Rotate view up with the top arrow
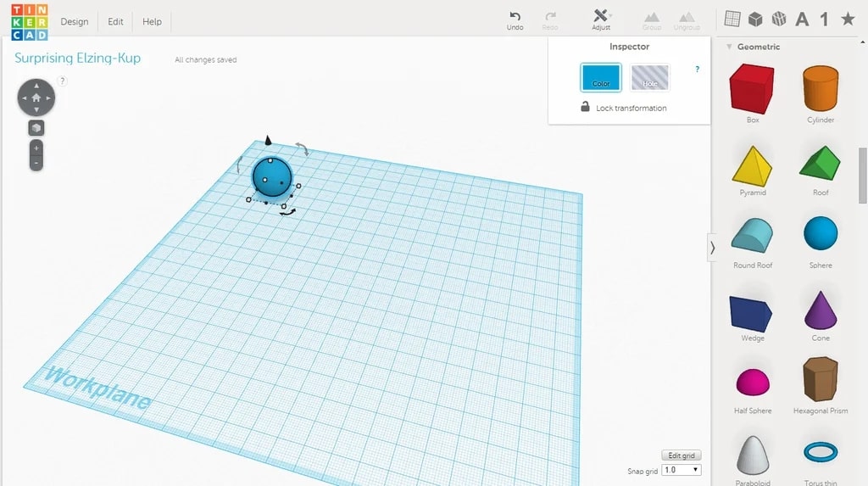Viewport: 868px width, 486px height. click(x=36, y=86)
